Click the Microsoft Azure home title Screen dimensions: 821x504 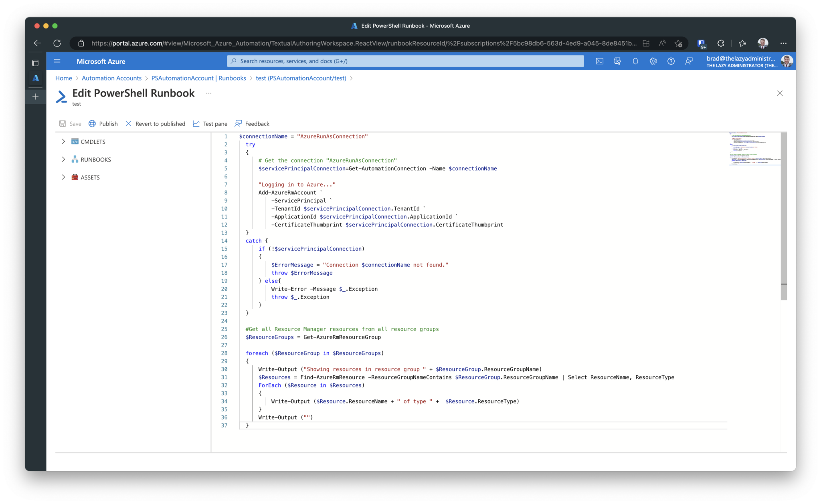(101, 61)
